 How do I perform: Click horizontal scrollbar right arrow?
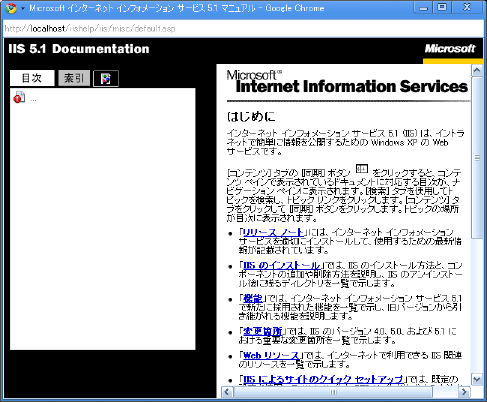pyautogui.click(x=464, y=392)
